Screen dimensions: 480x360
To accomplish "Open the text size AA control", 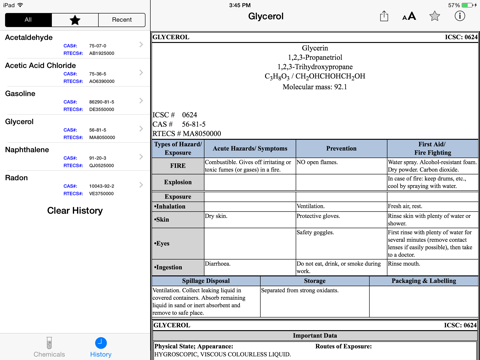I will (x=409, y=16).
